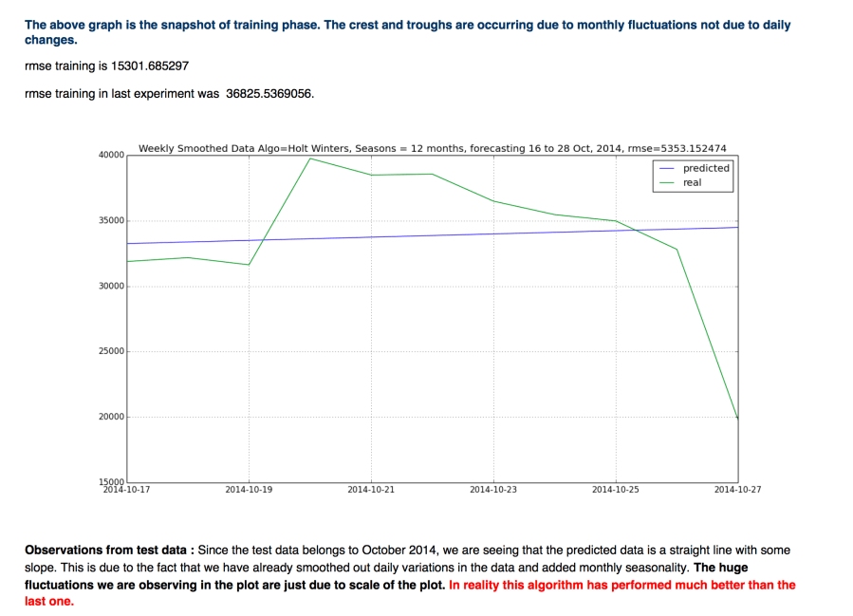Click the 25000 y-axis tick label

tap(111, 351)
